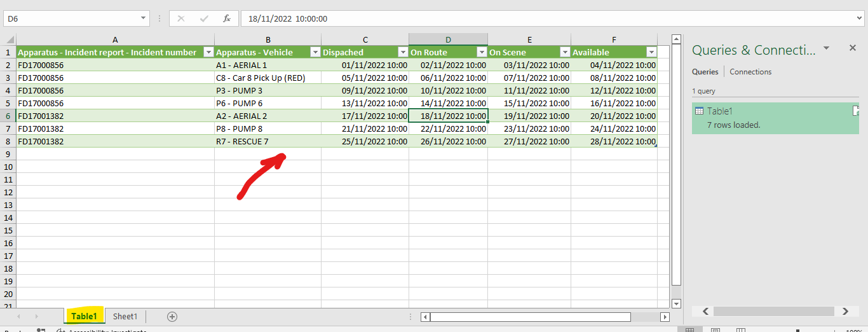Select column D header
868x332 pixels.
[x=449, y=39]
